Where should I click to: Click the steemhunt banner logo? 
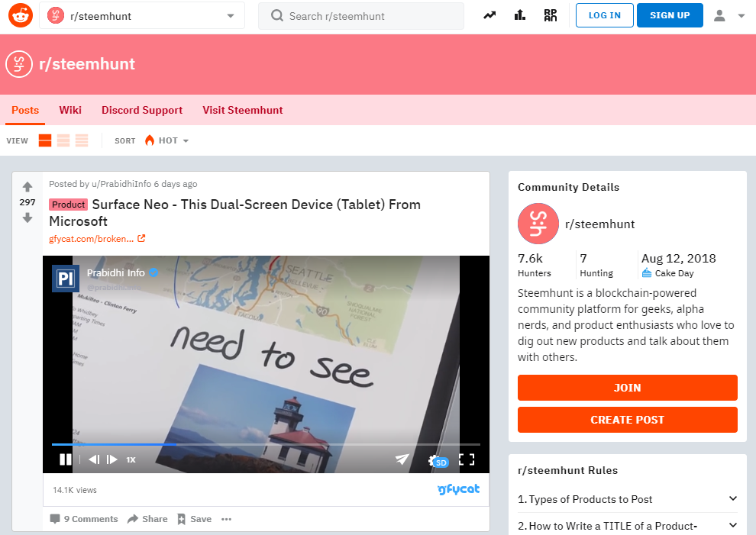pos(19,64)
